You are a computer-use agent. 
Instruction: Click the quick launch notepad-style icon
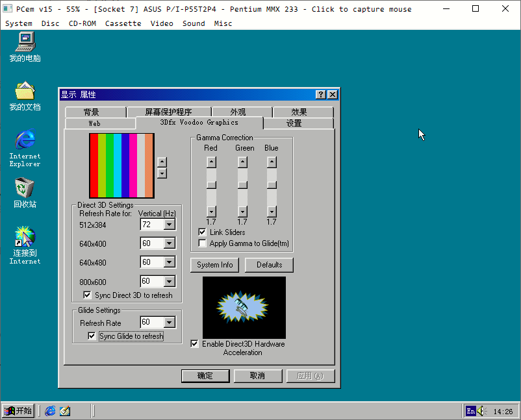coord(65,411)
